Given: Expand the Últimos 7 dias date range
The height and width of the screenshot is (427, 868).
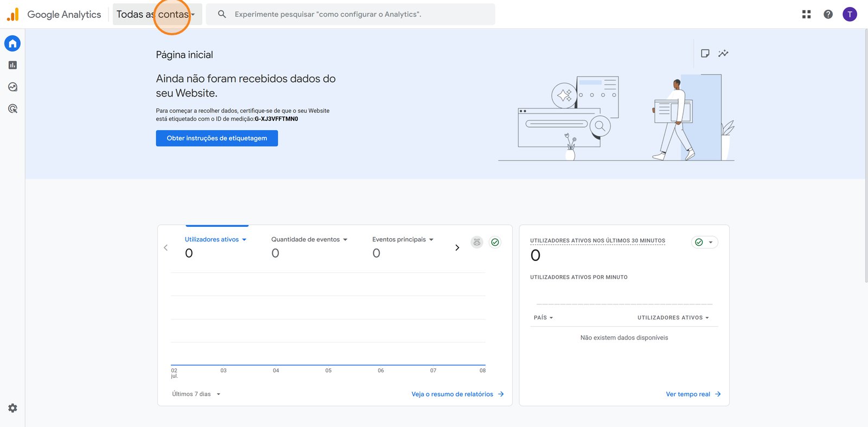Looking at the screenshot, I should coord(196,394).
